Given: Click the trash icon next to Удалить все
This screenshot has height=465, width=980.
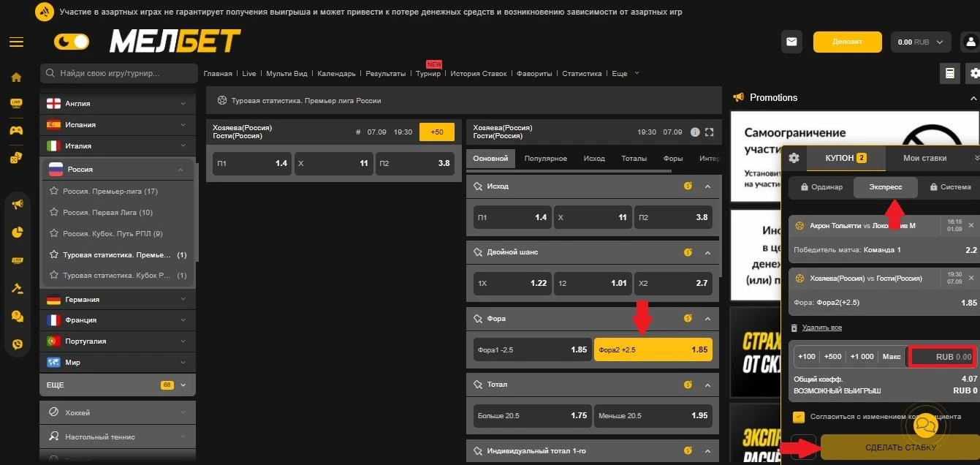Looking at the screenshot, I should [x=794, y=328].
